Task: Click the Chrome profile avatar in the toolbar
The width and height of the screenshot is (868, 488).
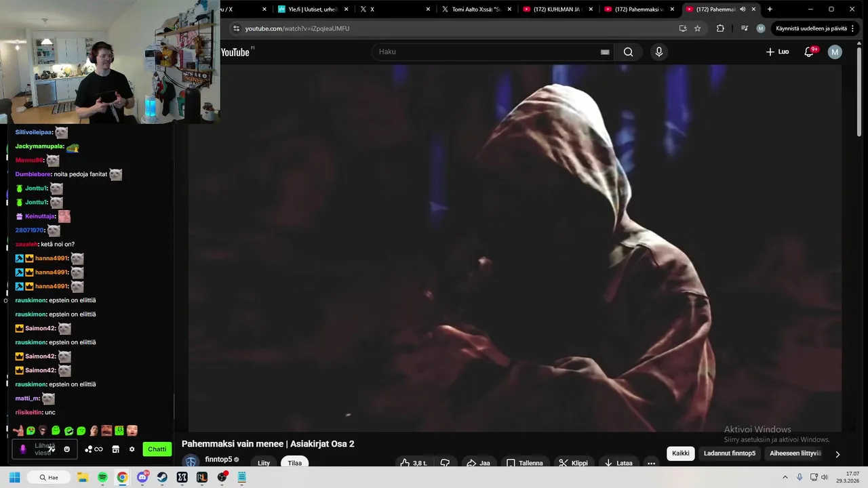Action: click(760, 28)
